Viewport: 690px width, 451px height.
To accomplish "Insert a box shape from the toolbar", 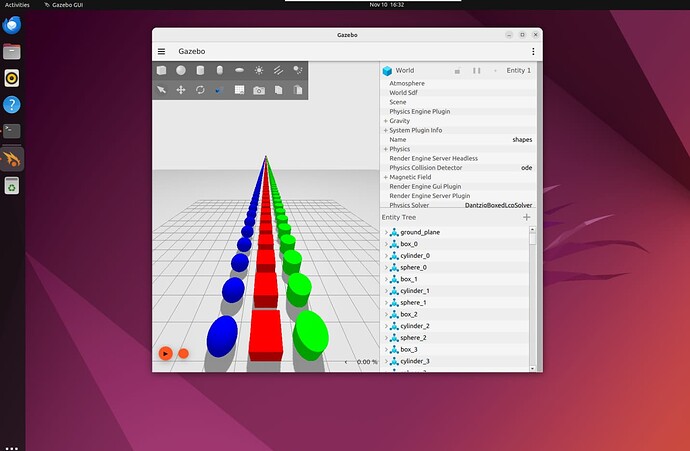I will click(161, 70).
